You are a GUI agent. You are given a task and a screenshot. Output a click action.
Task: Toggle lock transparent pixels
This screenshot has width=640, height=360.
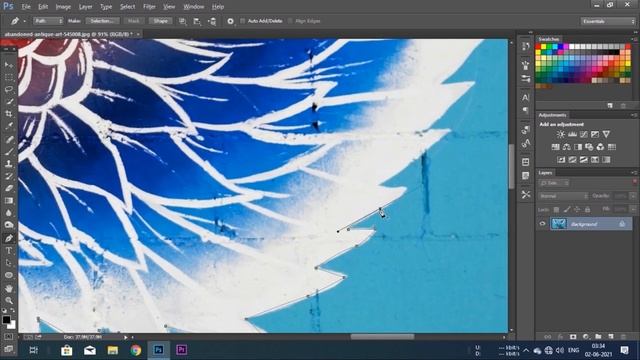coord(556,209)
